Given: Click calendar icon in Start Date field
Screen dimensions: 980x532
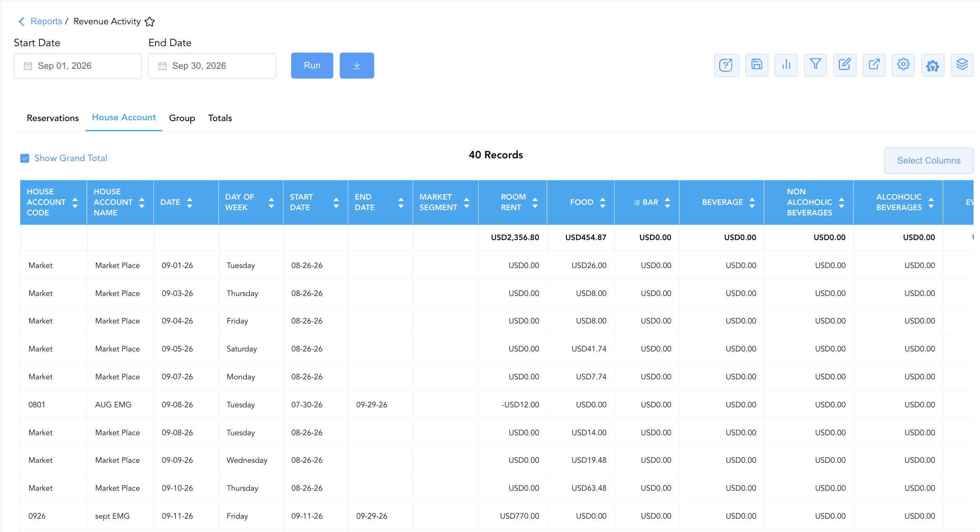Looking at the screenshot, I should click(x=28, y=66).
